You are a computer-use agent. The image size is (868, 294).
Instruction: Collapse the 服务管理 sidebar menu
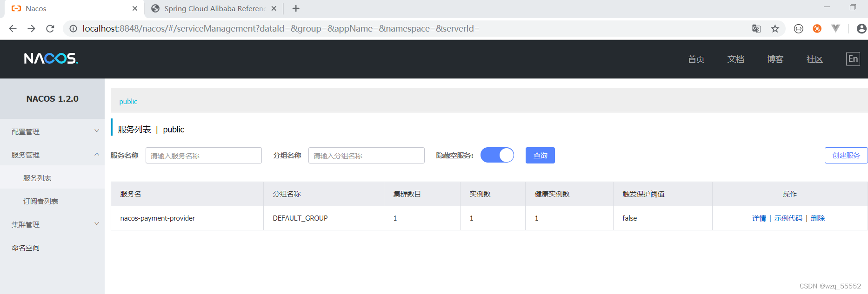tap(52, 155)
